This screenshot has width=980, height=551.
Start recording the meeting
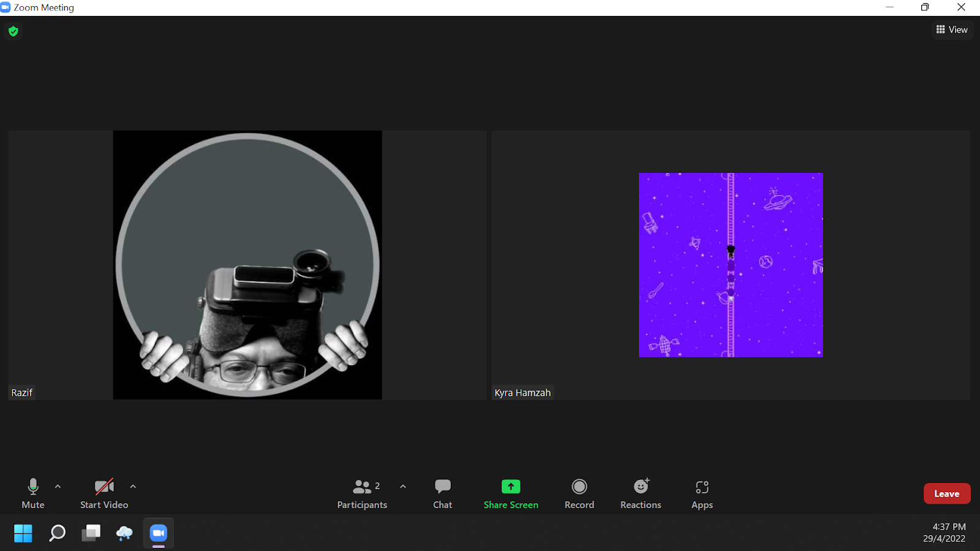pyautogui.click(x=579, y=494)
